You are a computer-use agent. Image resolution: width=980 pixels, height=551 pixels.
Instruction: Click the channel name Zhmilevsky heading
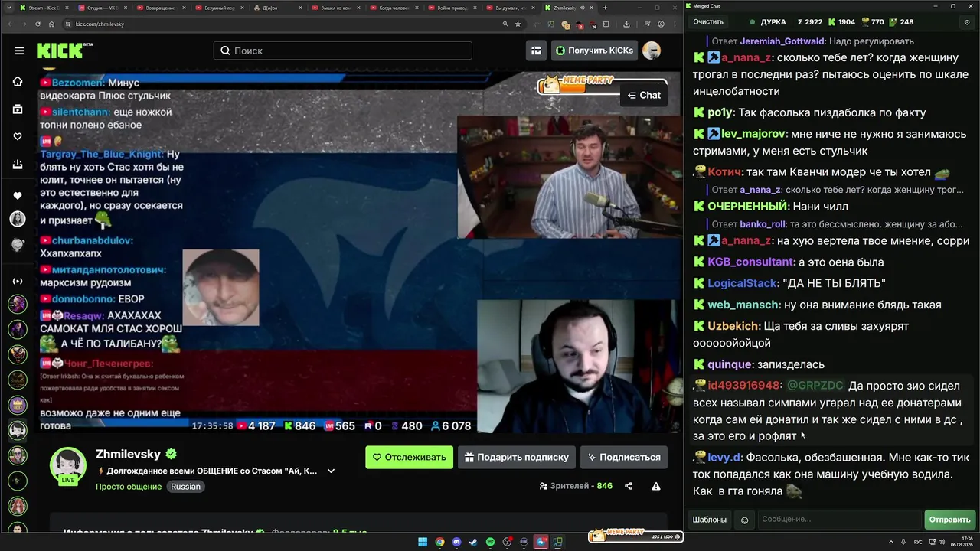(129, 453)
